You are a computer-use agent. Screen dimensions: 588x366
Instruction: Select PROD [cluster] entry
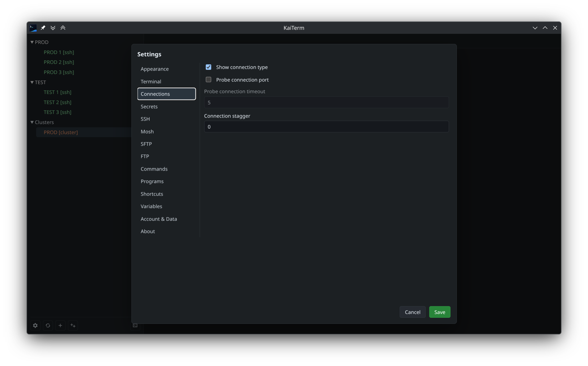click(x=61, y=132)
